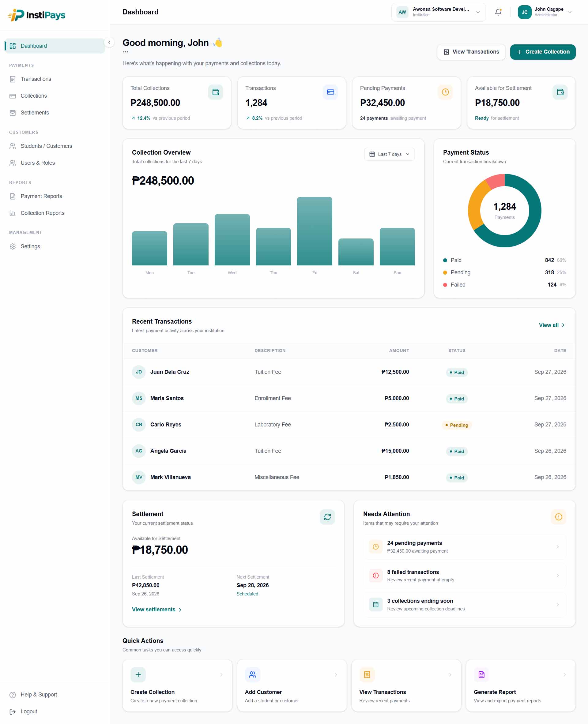The width and height of the screenshot is (588, 724).
Task: Click the AW institution avatar
Action: [x=402, y=12]
